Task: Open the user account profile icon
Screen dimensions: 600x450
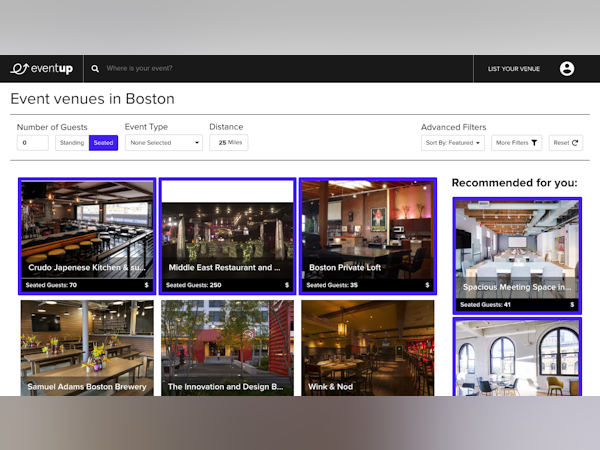Action: coord(567,68)
